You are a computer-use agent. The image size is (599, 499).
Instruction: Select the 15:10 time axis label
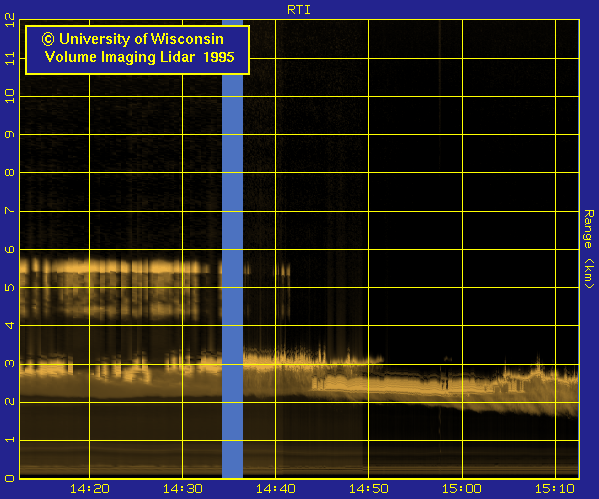coord(555,489)
